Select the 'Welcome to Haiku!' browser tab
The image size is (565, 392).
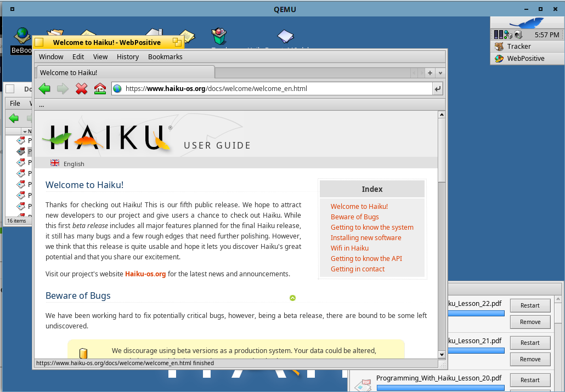pos(126,72)
